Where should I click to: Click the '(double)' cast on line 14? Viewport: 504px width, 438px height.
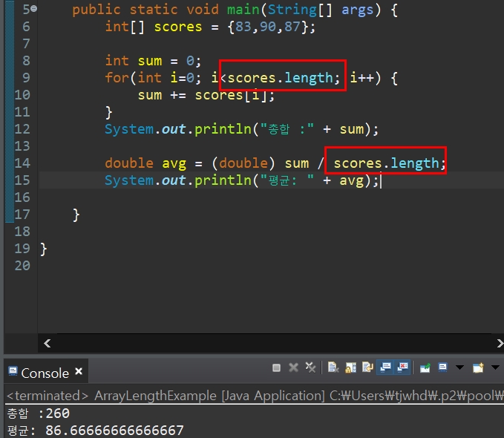(x=243, y=163)
